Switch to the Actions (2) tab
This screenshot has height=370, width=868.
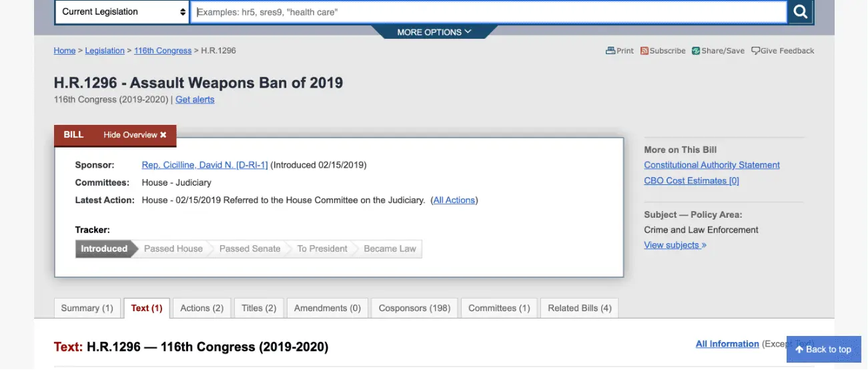tap(202, 308)
